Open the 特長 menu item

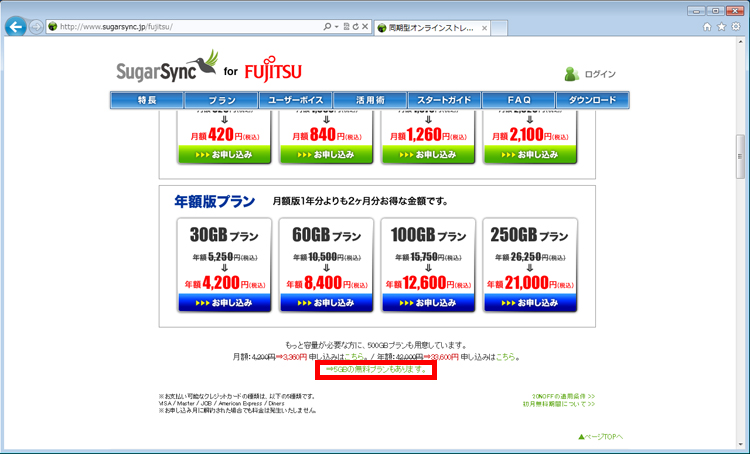[x=147, y=100]
